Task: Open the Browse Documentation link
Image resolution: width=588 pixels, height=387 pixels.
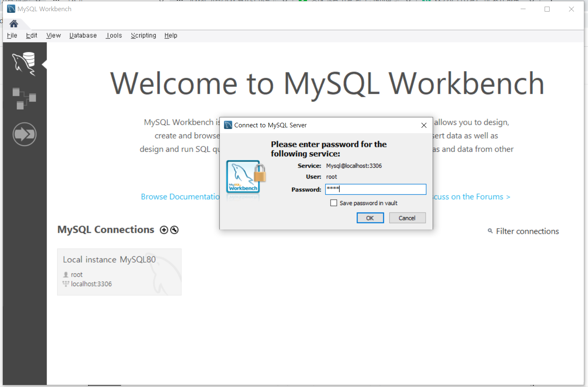Action: point(180,197)
